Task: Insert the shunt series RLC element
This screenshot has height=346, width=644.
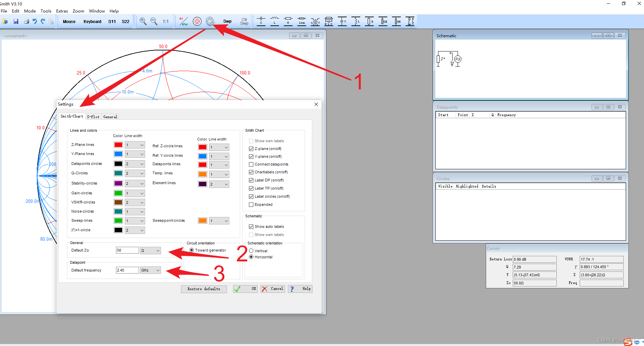Action: (410, 21)
